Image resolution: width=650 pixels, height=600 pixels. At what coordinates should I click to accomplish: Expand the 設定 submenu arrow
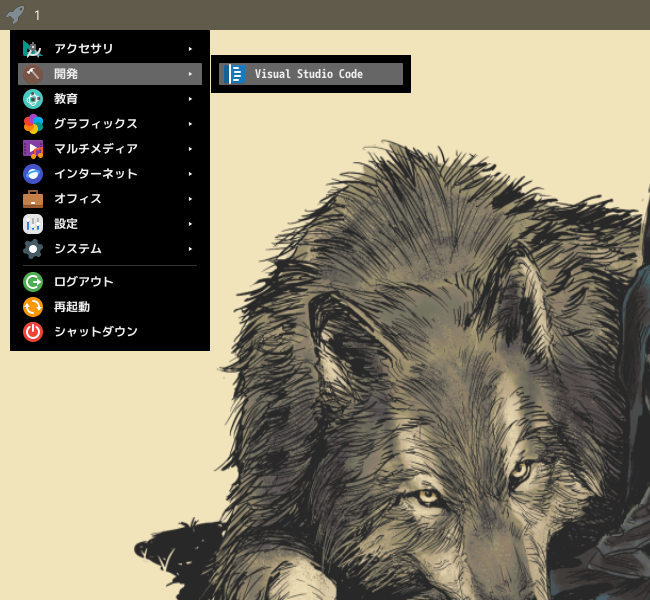(x=190, y=224)
